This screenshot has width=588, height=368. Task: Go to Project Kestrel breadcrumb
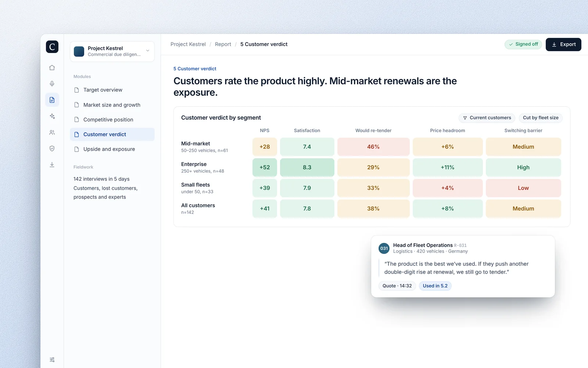(188, 44)
